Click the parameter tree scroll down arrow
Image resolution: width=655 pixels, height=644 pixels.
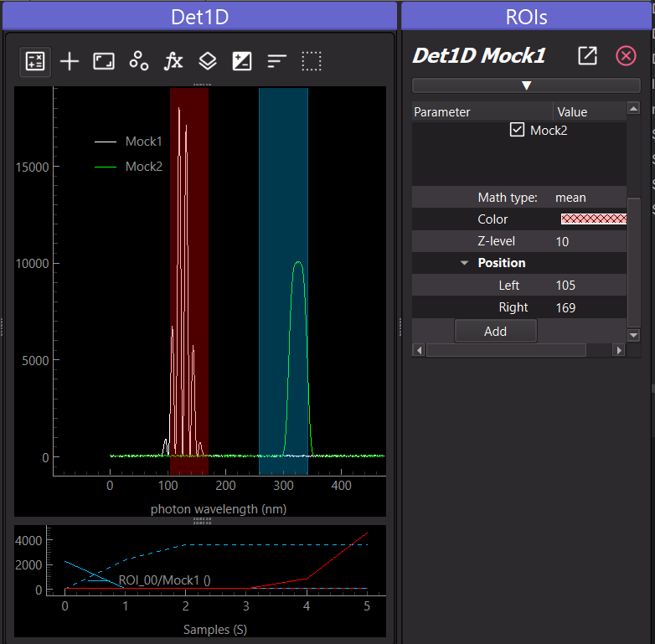[633, 335]
